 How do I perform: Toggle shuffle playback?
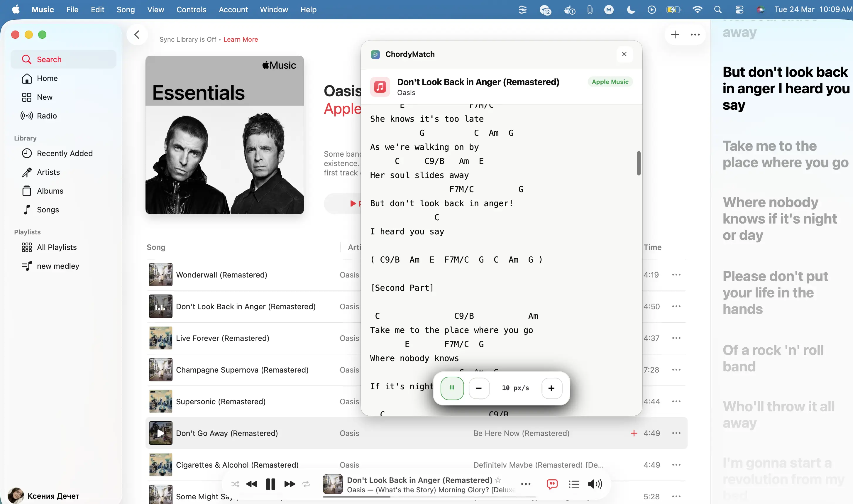tap(235, 484)
